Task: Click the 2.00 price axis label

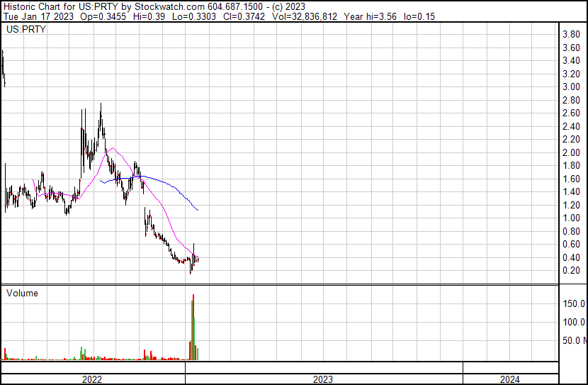Action: click(x=571, y=152)
